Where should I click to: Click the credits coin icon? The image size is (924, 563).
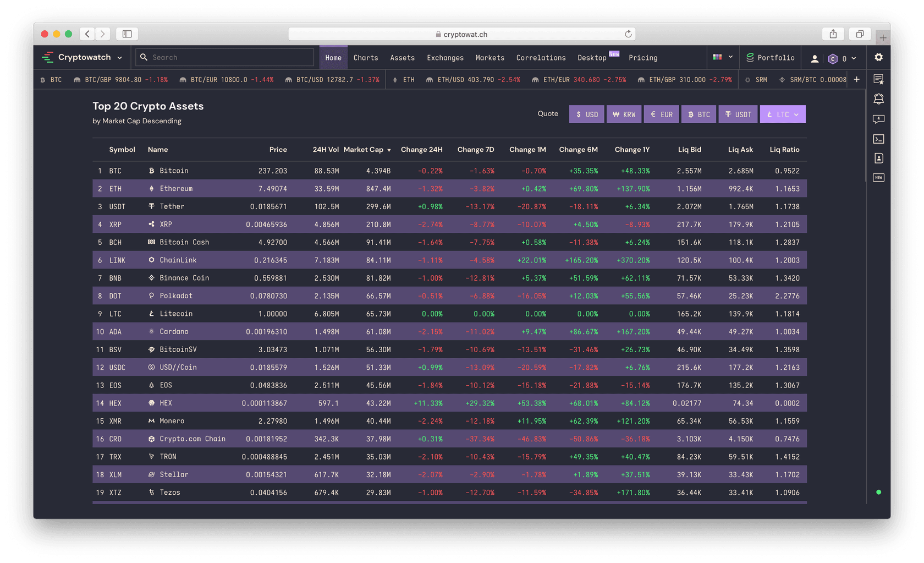[x=833, y=58]
